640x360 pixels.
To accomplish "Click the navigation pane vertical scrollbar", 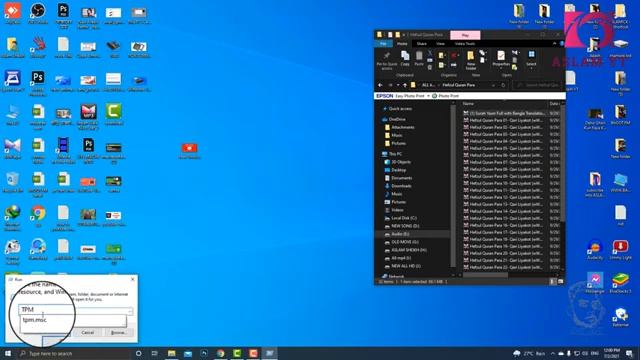I will tap(453, 186).
